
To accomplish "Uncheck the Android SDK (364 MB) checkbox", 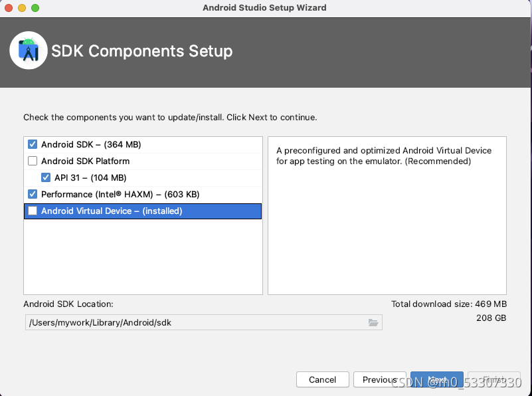I will 33,144.
